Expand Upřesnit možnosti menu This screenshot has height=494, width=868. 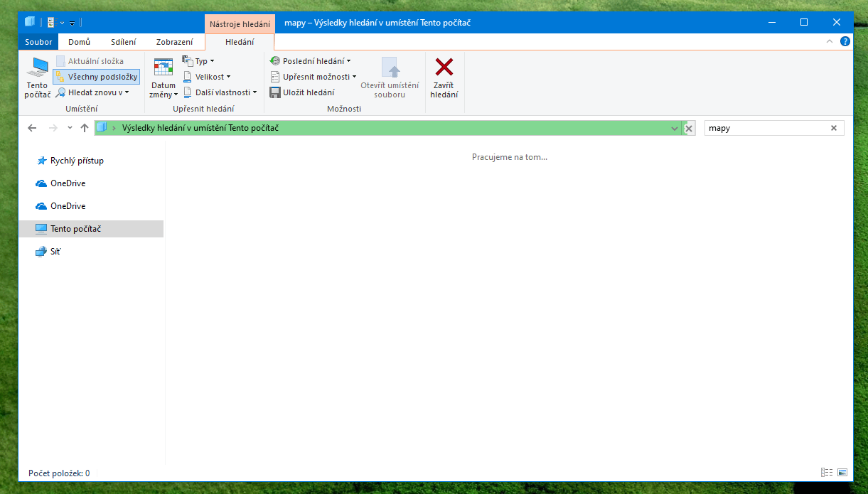click(x=314, y=77)
